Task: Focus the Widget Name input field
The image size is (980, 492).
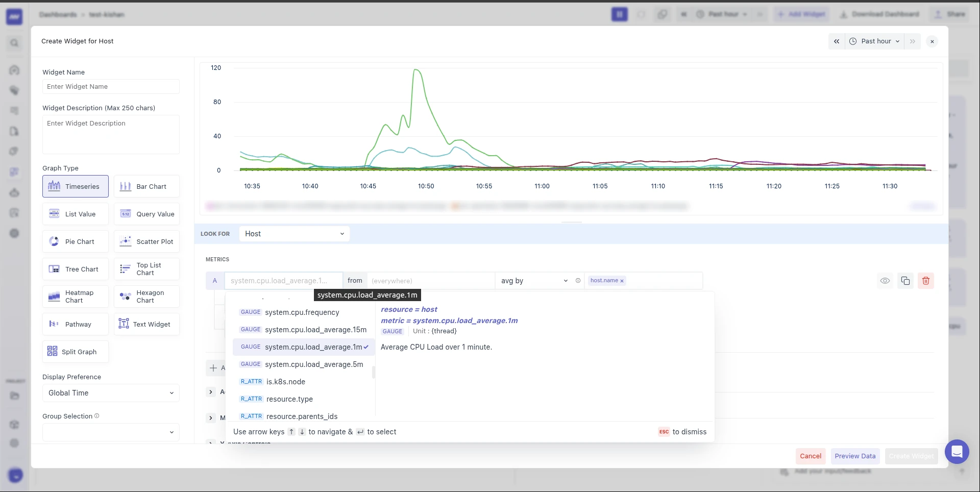Action: pos(111,87)
